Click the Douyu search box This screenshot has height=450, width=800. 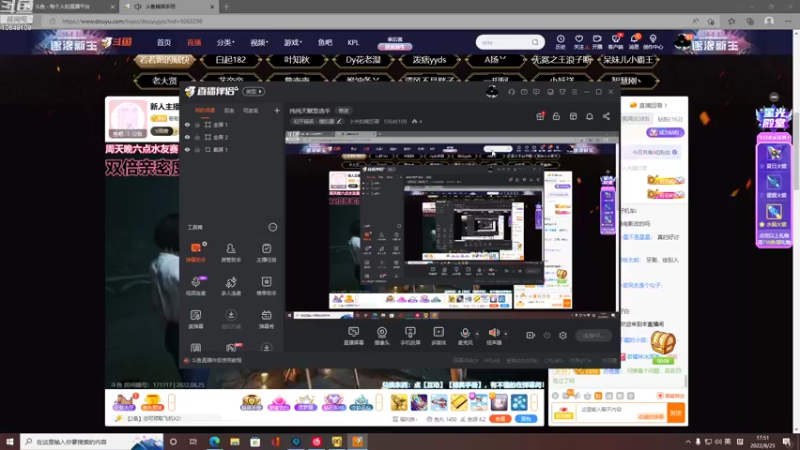pyautogui.click(x=510, y=42)
